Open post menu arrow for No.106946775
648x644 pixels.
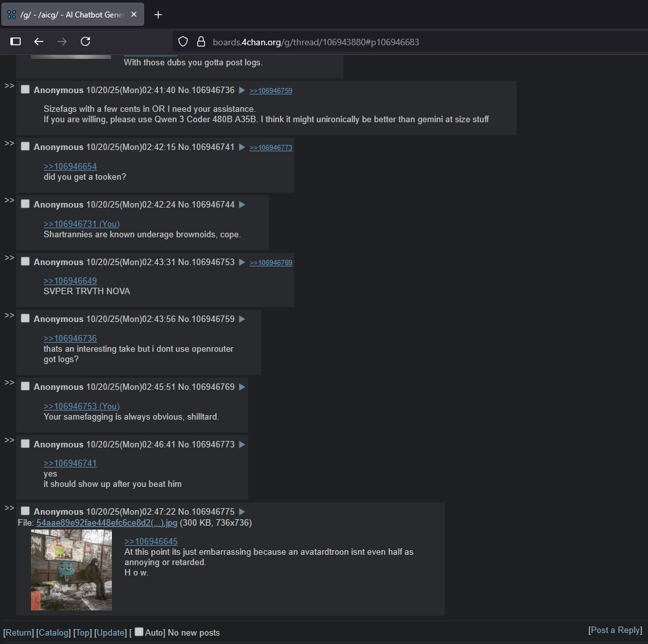(x=242, y=511)
